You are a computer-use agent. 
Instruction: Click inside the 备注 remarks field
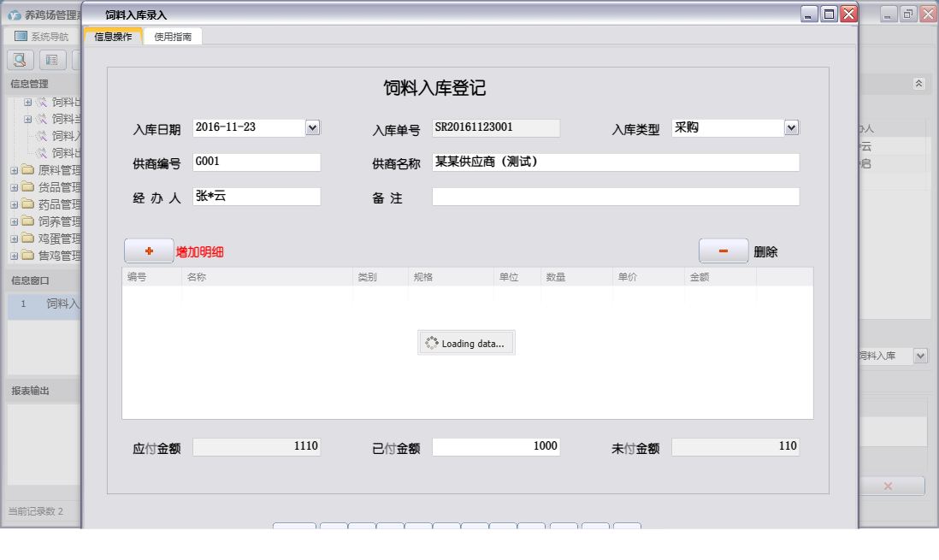[616, 197]
